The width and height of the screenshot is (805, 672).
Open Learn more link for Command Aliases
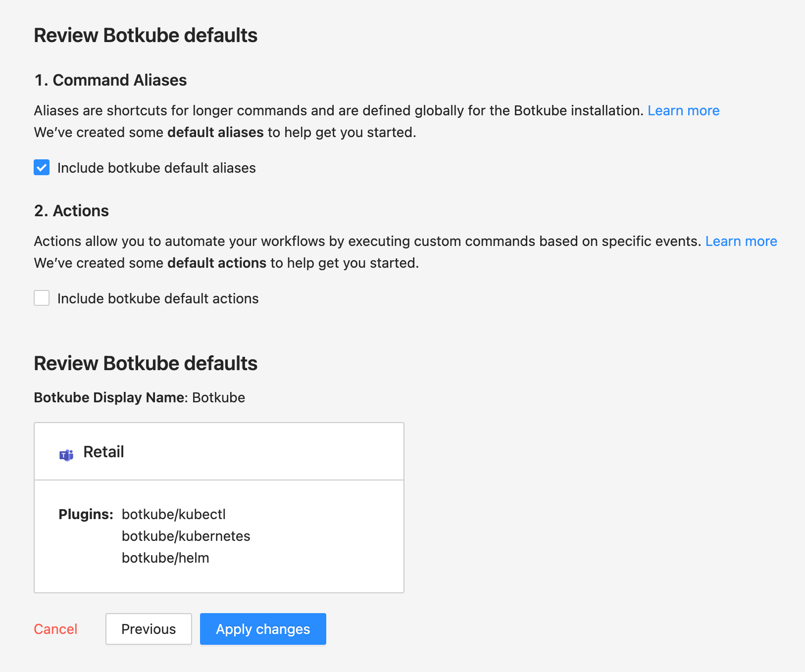pyautogui.click(x=683, y=110)
